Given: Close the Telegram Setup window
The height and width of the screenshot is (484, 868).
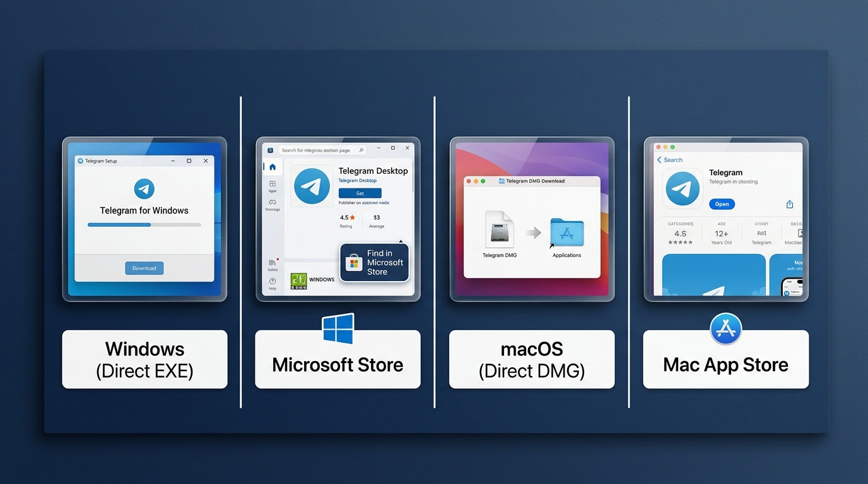Looking at the screenshot, I should pyautogui.click(x=206, y=161).
